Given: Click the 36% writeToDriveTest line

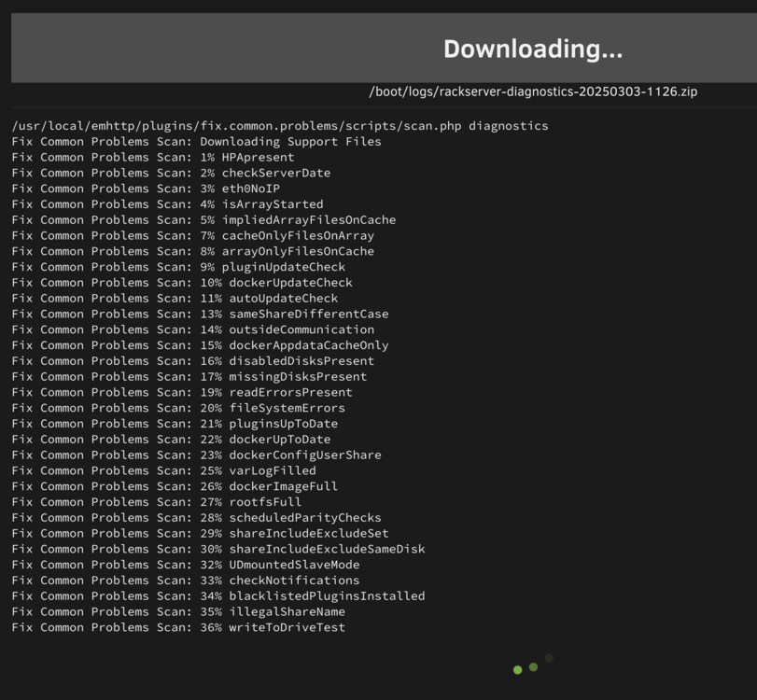Looking at the screenshot, I should coord(178,627).
